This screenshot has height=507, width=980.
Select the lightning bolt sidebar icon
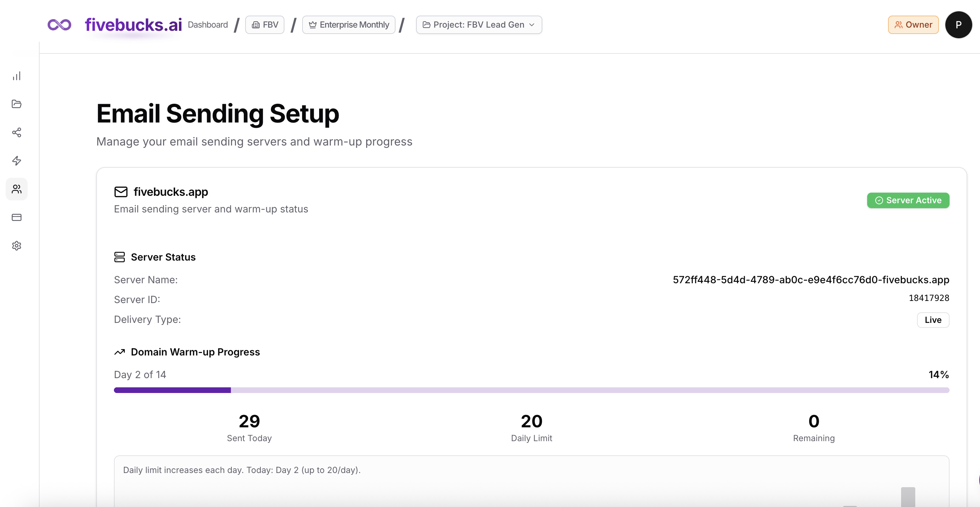click(x=16, y=161)
